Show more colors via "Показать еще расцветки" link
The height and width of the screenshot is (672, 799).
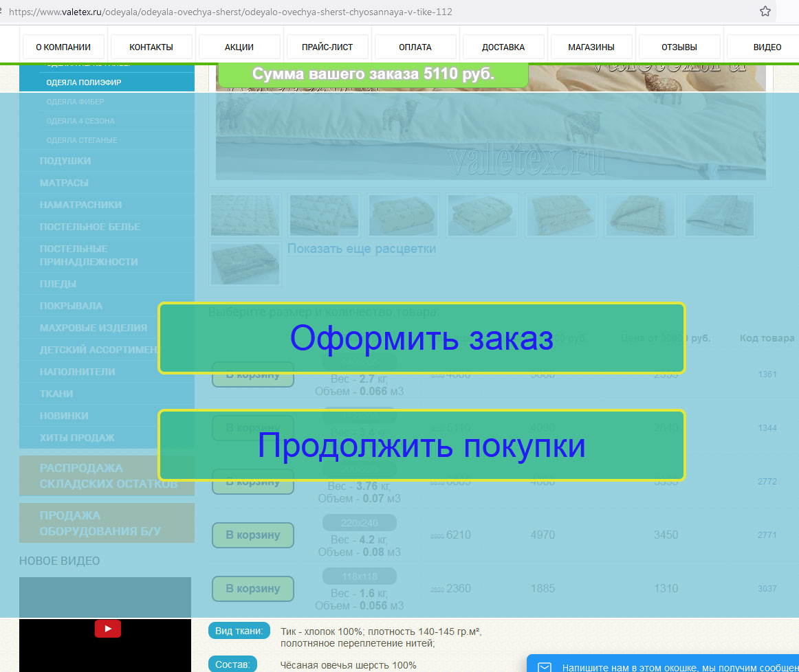tap(362, 248)
